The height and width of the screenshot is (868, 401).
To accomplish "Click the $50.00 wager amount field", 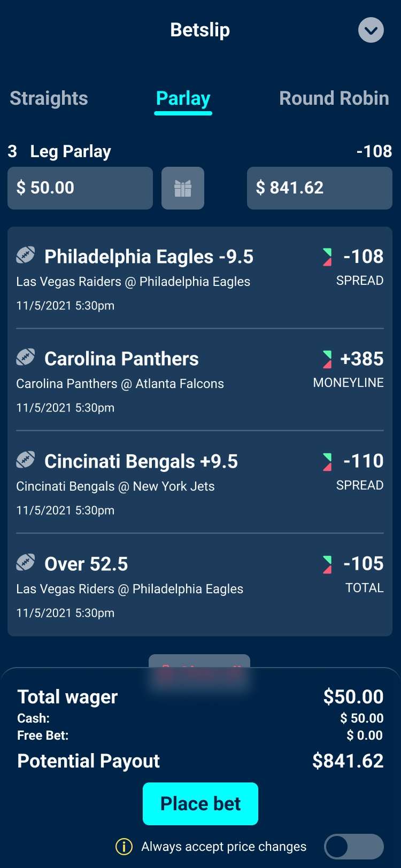I will click(x=80, y=188).
